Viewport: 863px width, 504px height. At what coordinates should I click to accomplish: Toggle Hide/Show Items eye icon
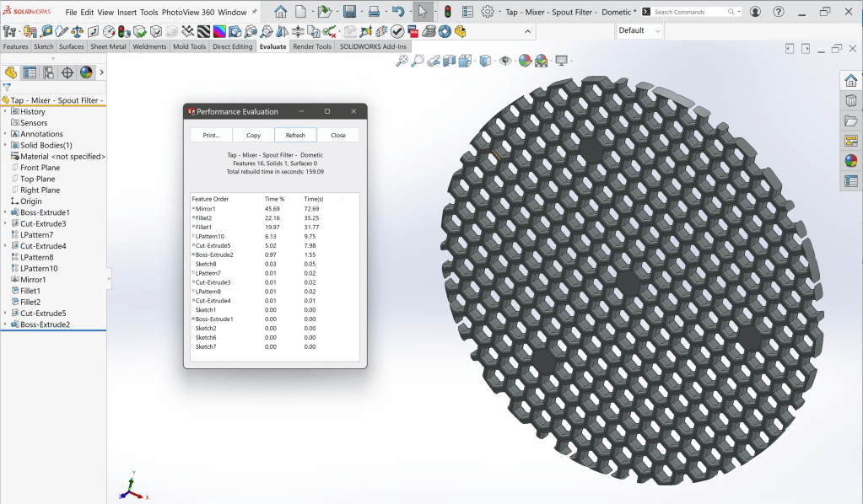coord(505,61)
